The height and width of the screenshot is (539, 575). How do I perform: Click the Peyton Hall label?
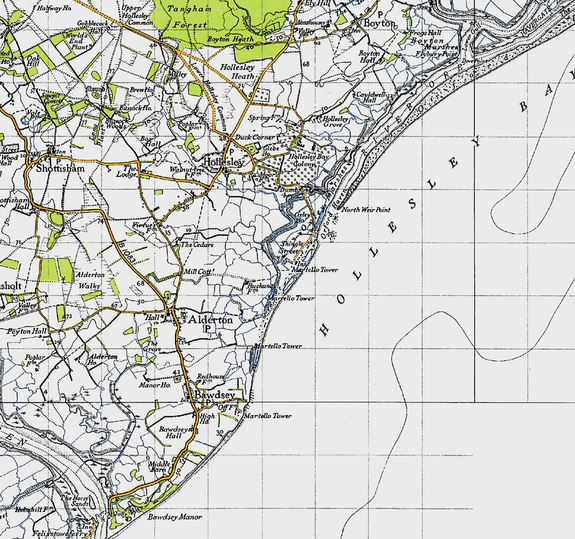coord(27,331)
